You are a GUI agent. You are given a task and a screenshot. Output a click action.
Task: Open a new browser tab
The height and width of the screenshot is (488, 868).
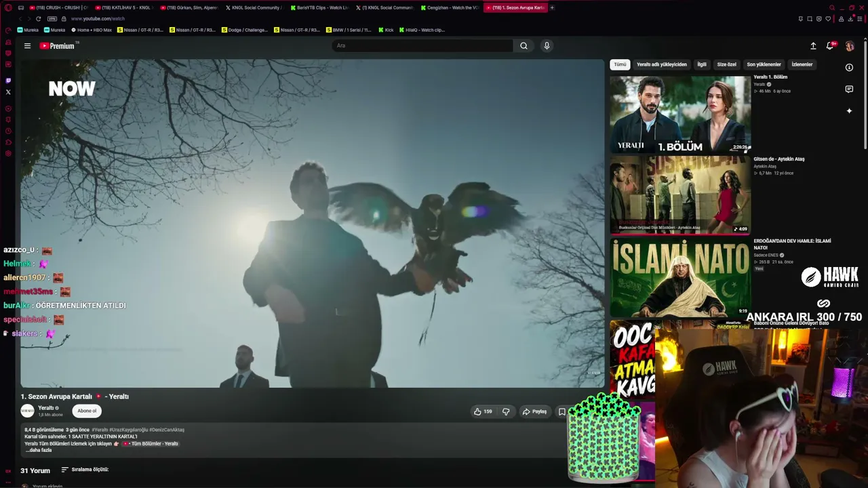pos(552,7)
